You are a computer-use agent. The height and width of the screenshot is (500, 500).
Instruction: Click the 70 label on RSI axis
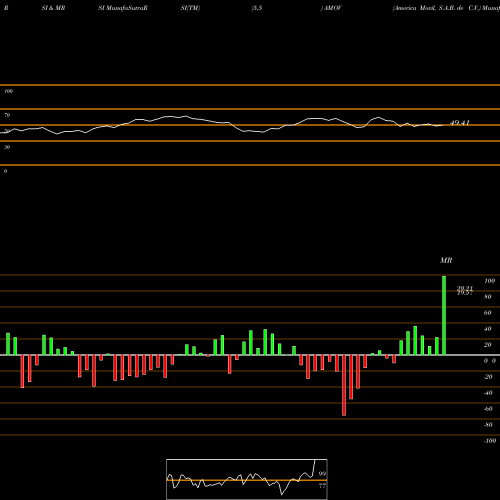7,115
